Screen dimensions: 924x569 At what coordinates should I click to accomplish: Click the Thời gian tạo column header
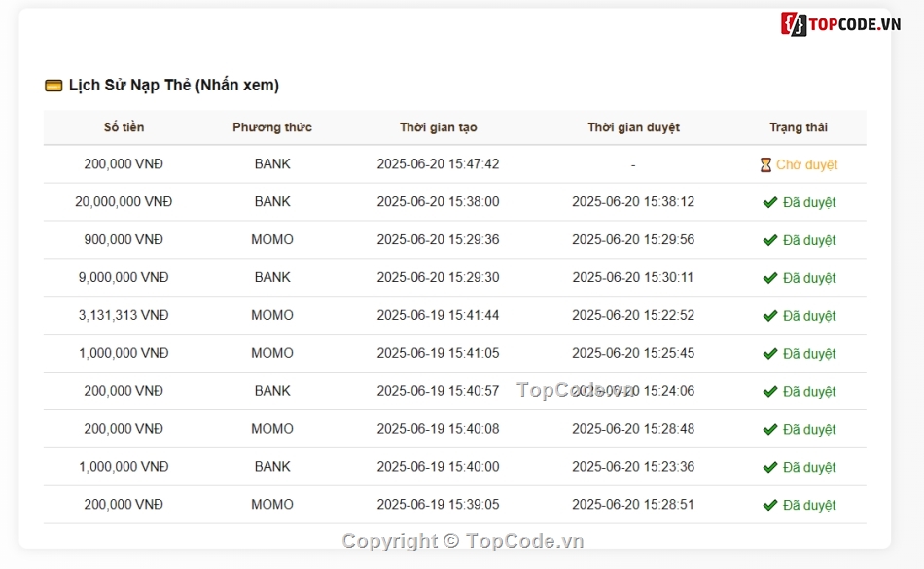[438, 127]
